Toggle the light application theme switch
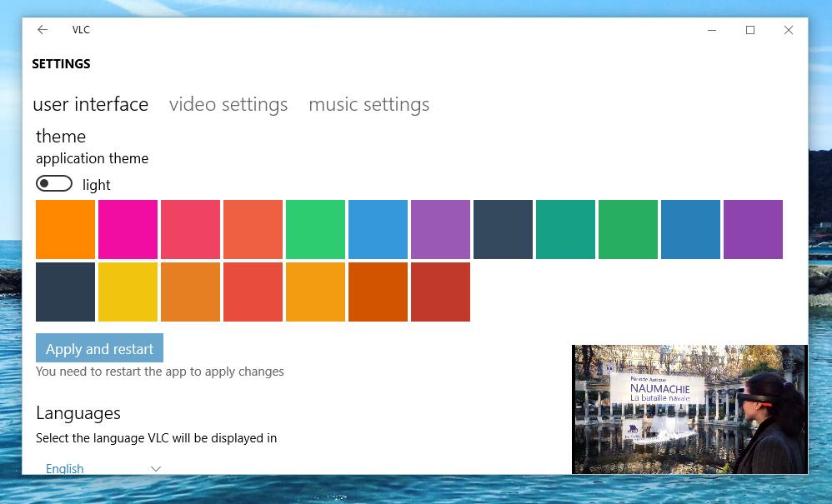This screenshot has width=832, height=504. [54, 183]
